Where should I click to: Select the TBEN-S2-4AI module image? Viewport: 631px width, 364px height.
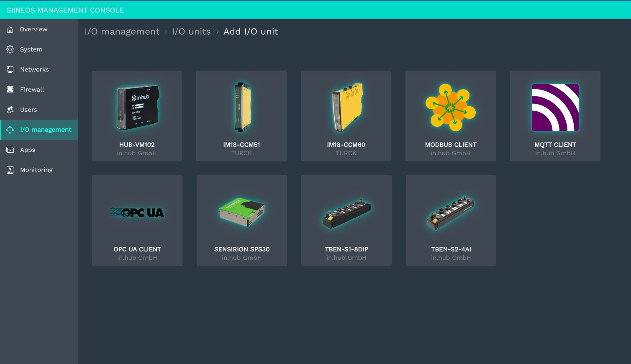click(451, 213)
